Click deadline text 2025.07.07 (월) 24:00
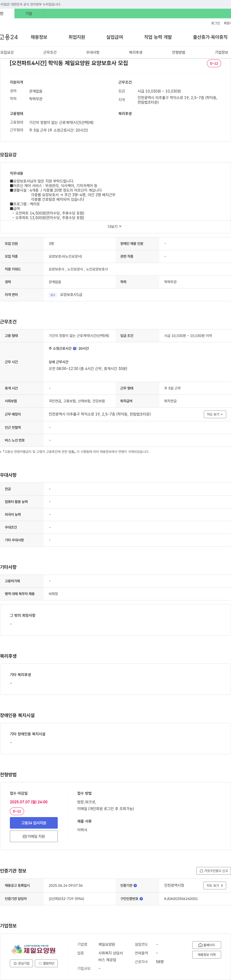The width and height of the screenshot is (231, 980). (28, 802)
